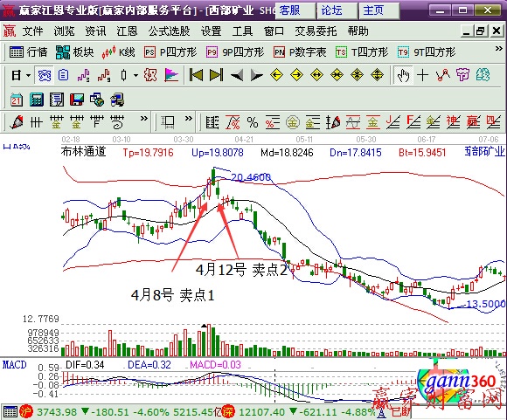Click the 客服 button in title bar
This screenshot has height=420, width=507.
[295, 10]
